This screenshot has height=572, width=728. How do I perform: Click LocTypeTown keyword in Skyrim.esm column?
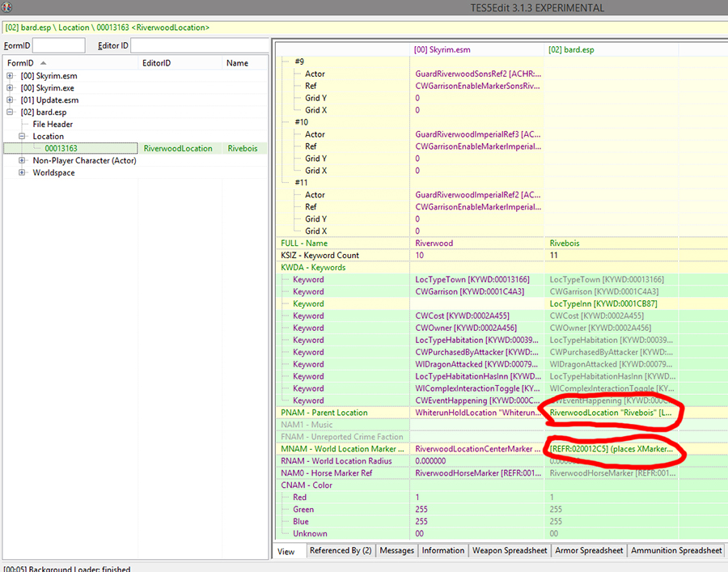coord(472,279)
